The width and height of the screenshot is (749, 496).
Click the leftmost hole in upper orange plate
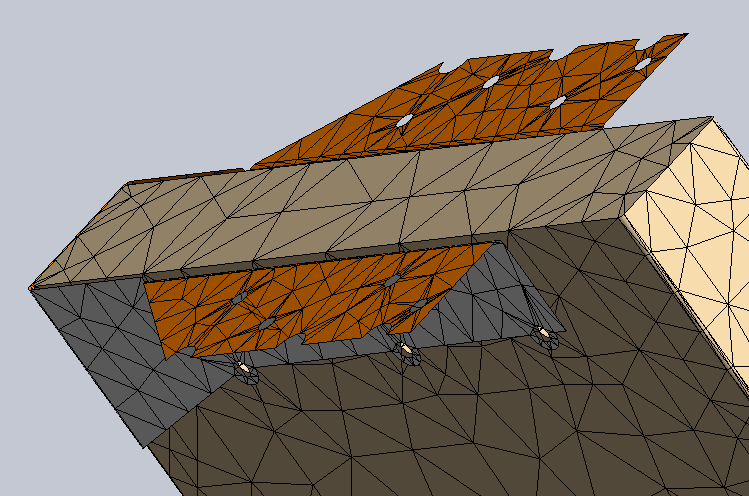click(403, 121)
